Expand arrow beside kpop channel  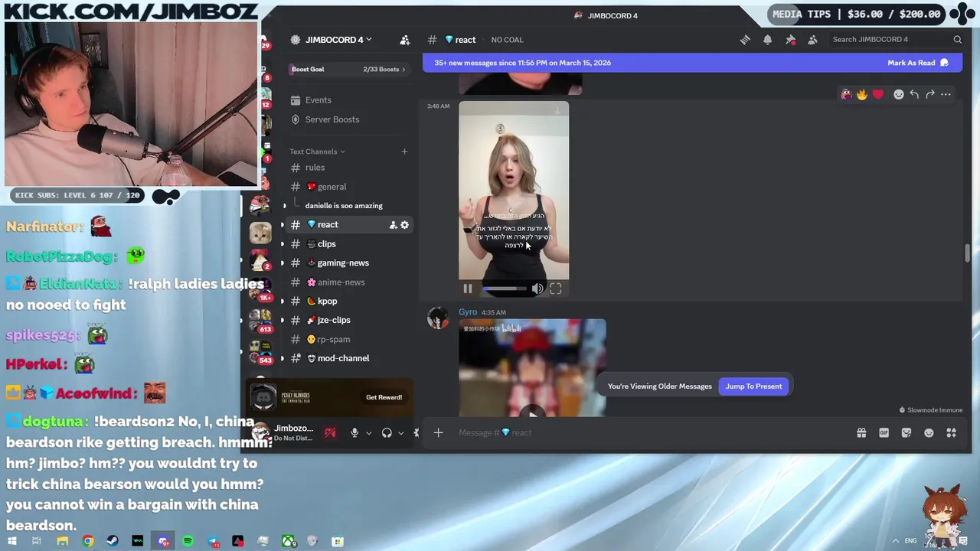pyautogui.click(x=283, y=302)
